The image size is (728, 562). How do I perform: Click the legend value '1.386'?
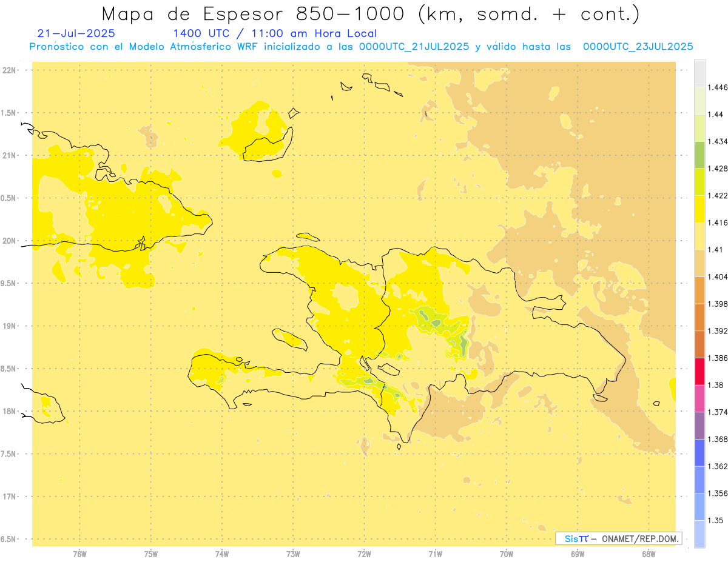(x=717, y=358)
